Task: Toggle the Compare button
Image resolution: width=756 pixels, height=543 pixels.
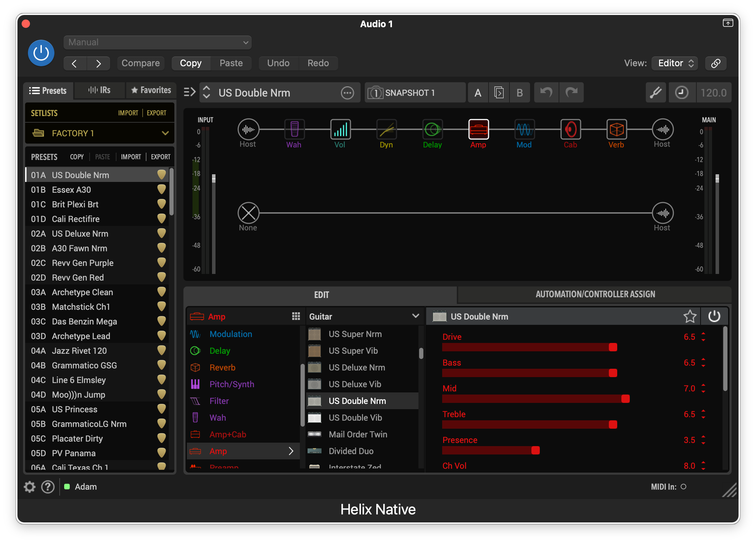Action: (141, 63)
